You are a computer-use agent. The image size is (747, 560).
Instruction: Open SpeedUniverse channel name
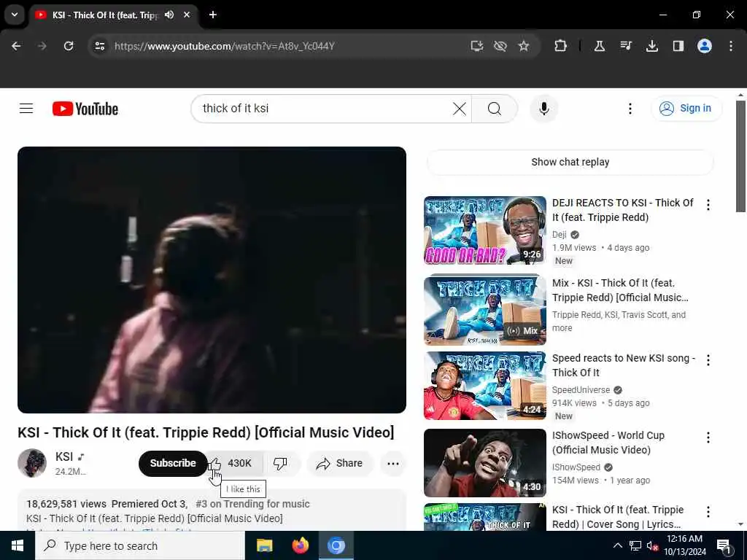tap(581, 390)
